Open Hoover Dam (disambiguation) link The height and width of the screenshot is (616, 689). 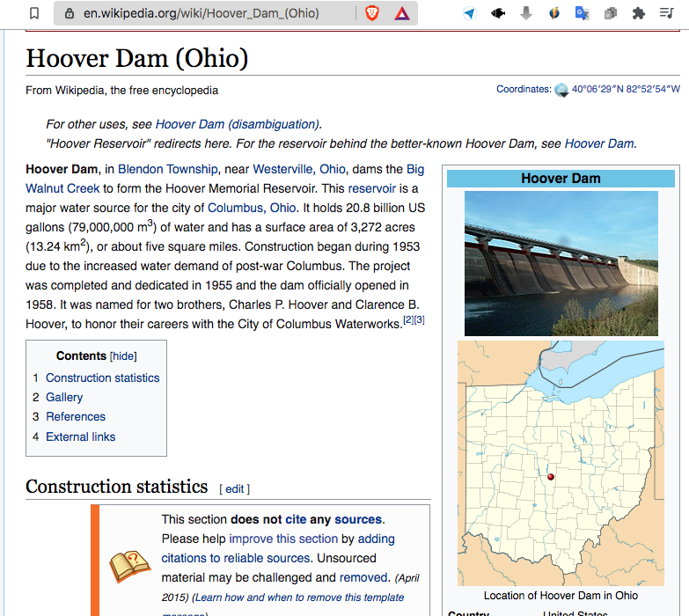[x=238, y=124]
